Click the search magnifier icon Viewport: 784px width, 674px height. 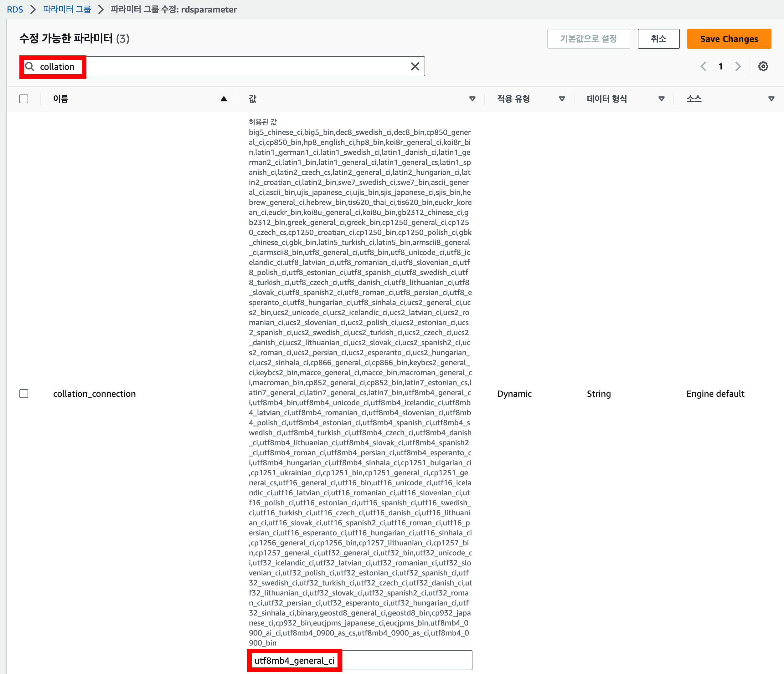(29, 67)
